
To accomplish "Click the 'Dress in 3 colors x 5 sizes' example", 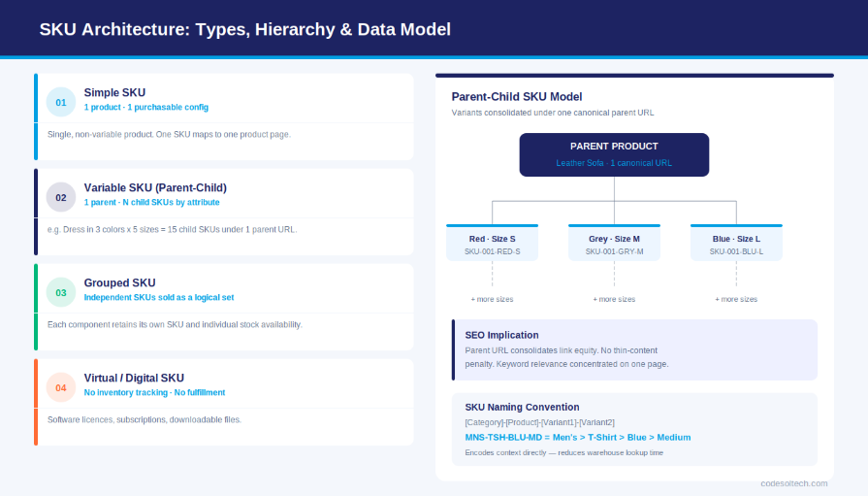I will point(173,229).
